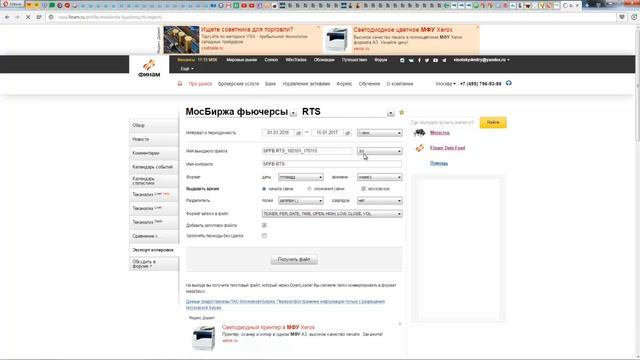
Task: Open the file extension dropdown
Action: [380, 151]
